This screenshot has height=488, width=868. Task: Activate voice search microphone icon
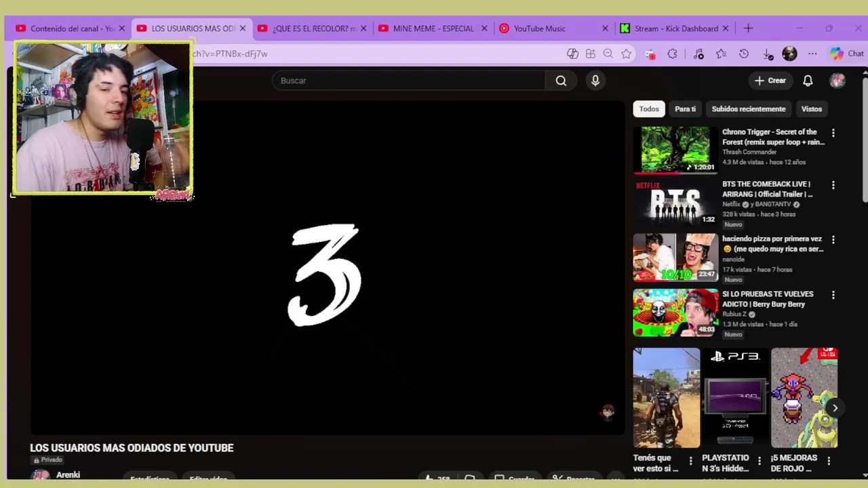pos(595,81)
